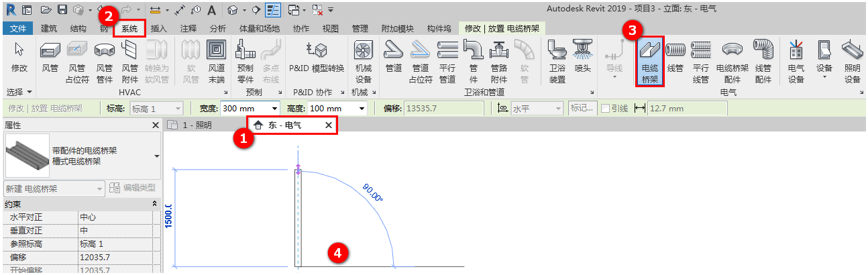Screen dimensions: 868x275
Task: Open the 电气 panel settings launcher arrow
Action: click(863, 91)
